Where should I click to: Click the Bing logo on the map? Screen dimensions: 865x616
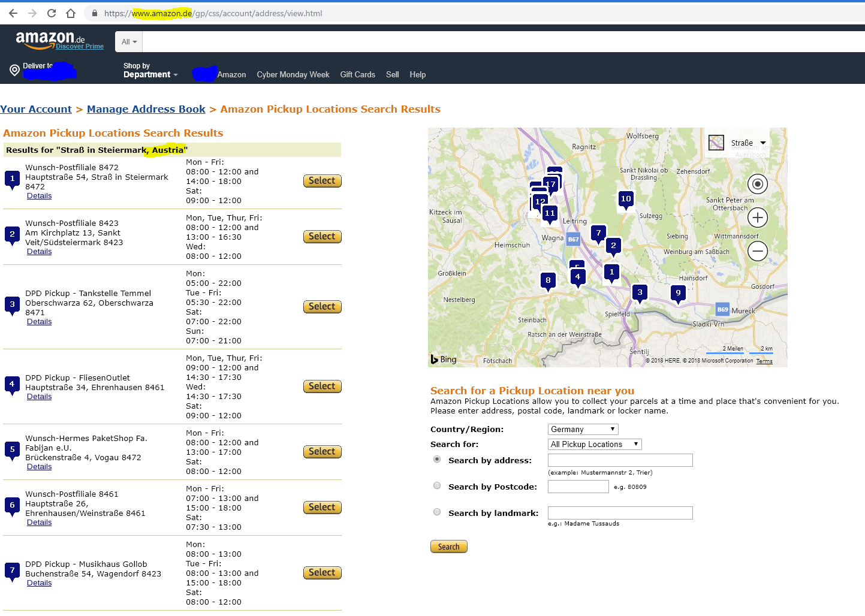[444, 360]
